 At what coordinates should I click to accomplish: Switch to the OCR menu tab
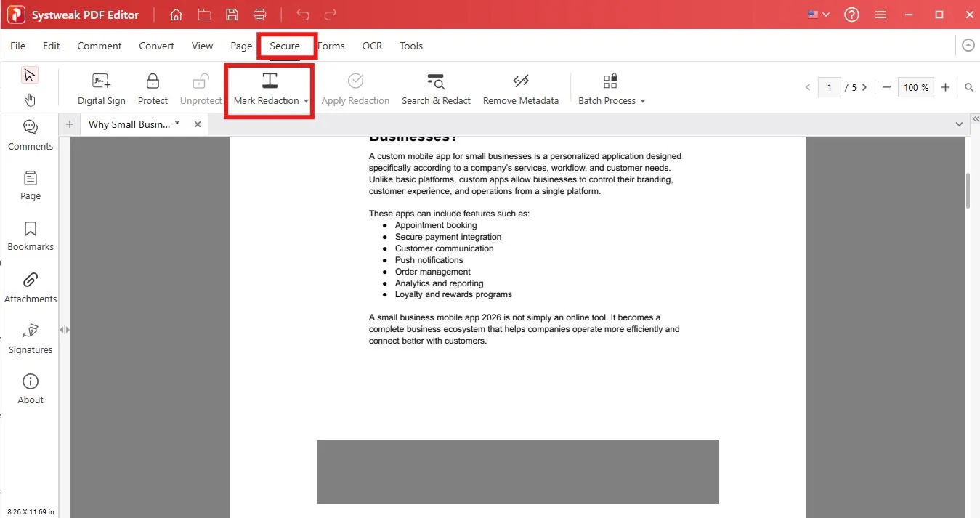point(372,46)
